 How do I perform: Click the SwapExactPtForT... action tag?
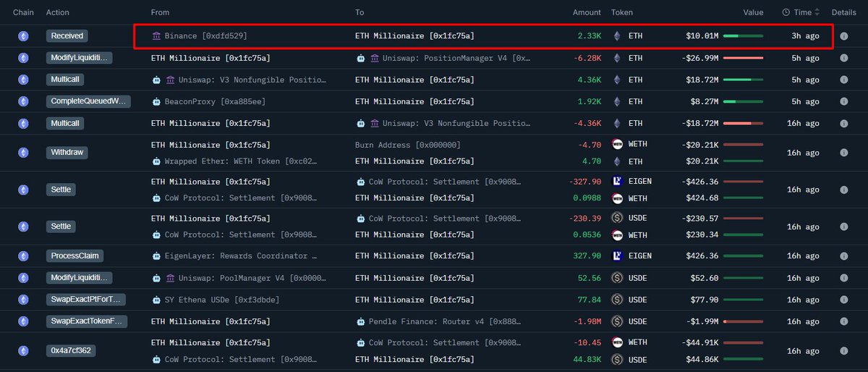[x=87, y=300]
